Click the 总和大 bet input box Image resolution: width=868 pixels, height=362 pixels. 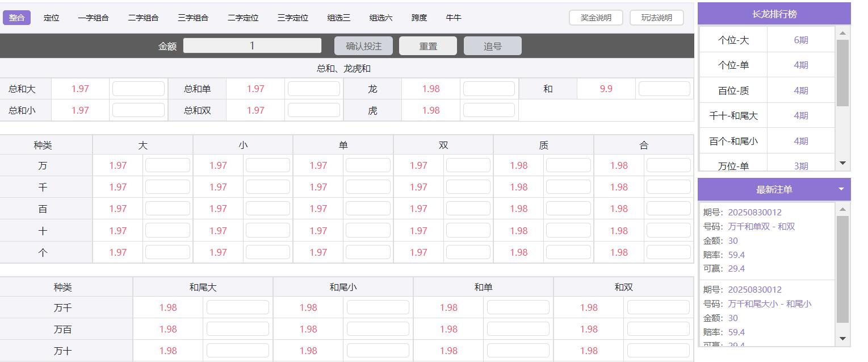click(x=138, y=89)
